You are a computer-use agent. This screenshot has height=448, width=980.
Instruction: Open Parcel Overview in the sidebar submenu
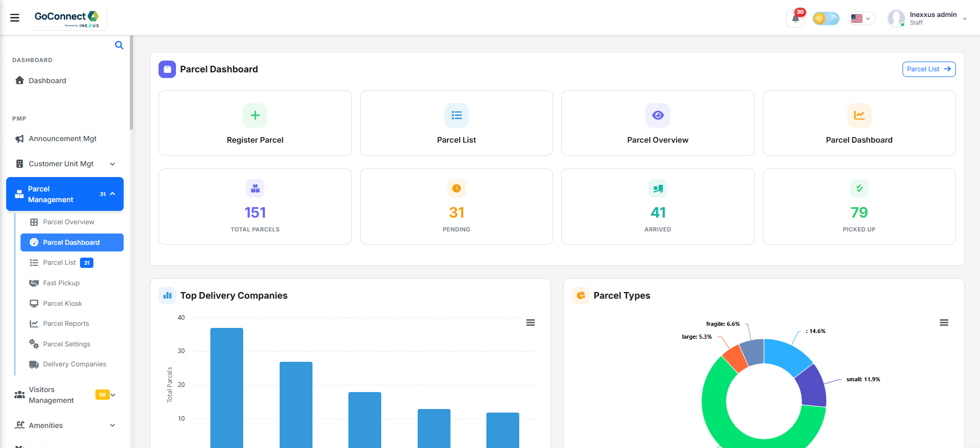coord(68,222)
